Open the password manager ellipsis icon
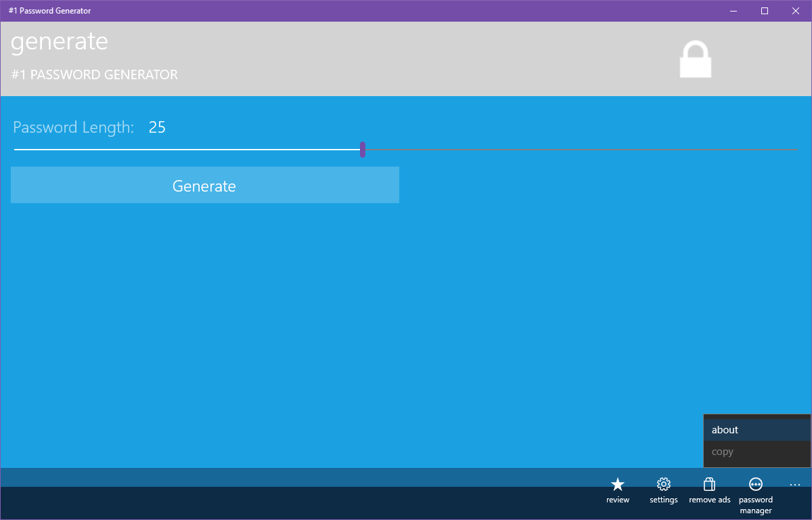 (755, 485)
